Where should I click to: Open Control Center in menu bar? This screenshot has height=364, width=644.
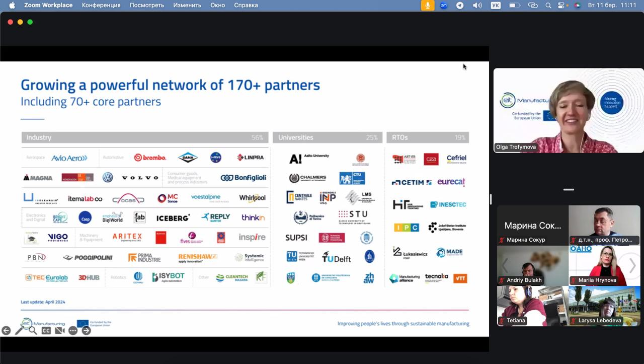[562, 5]
